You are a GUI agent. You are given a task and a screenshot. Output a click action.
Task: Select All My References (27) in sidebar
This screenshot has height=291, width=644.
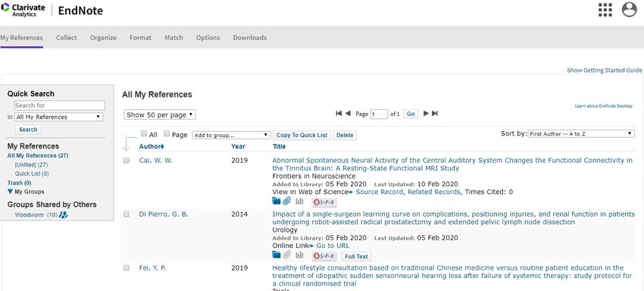click(x=38, y=156)
